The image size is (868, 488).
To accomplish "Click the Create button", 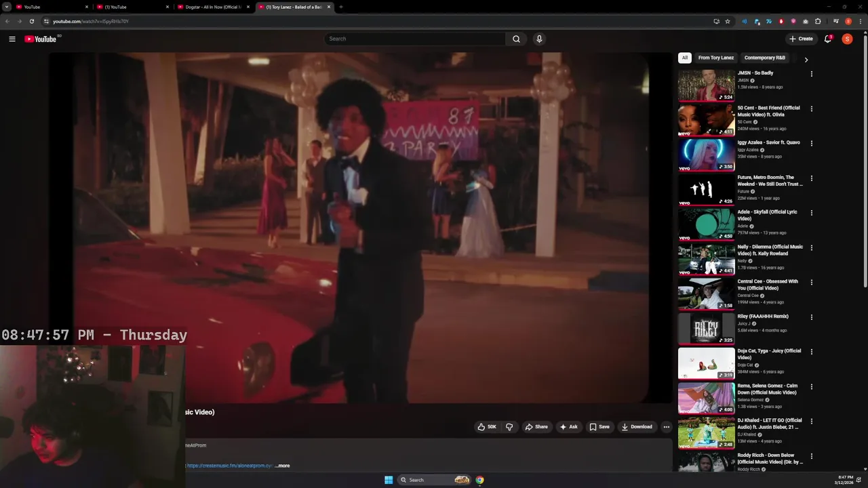I will 801,39.
